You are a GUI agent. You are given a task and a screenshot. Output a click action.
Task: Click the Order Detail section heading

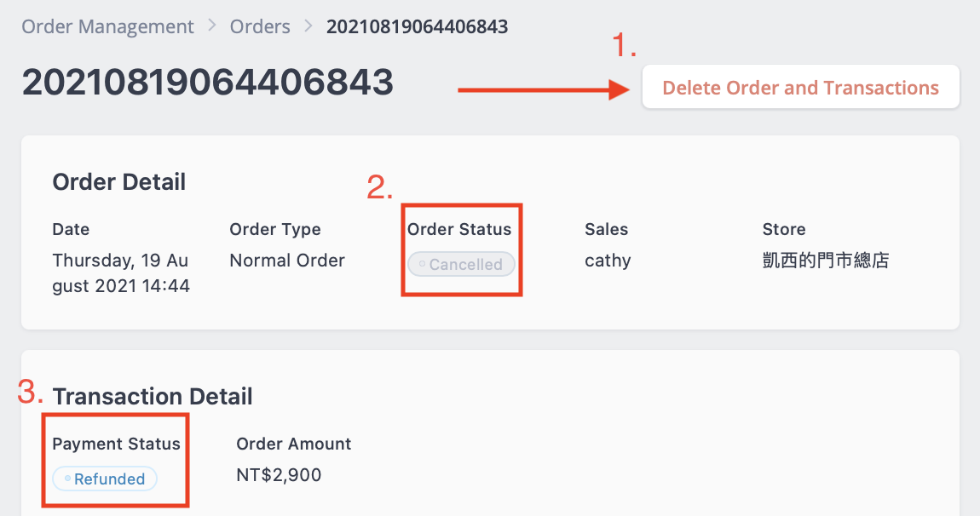[x=118, y=181]
